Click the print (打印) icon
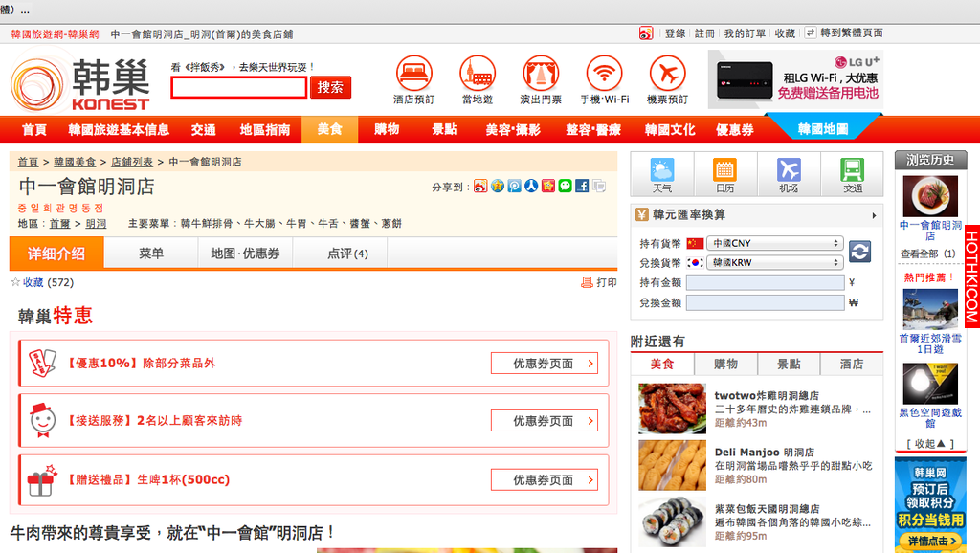Screen dimensions: 980x553 (x=587, y=282)
